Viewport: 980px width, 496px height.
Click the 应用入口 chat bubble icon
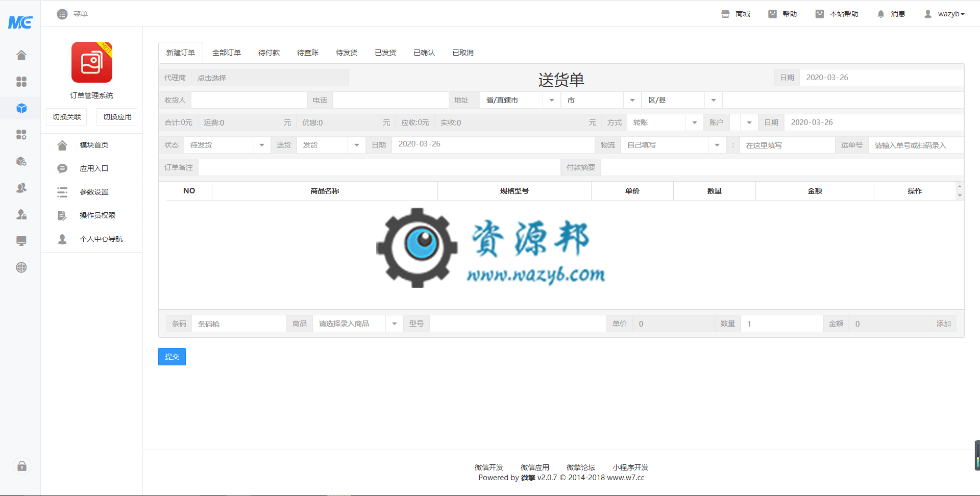pyautogui.click(x=62, y=169)
